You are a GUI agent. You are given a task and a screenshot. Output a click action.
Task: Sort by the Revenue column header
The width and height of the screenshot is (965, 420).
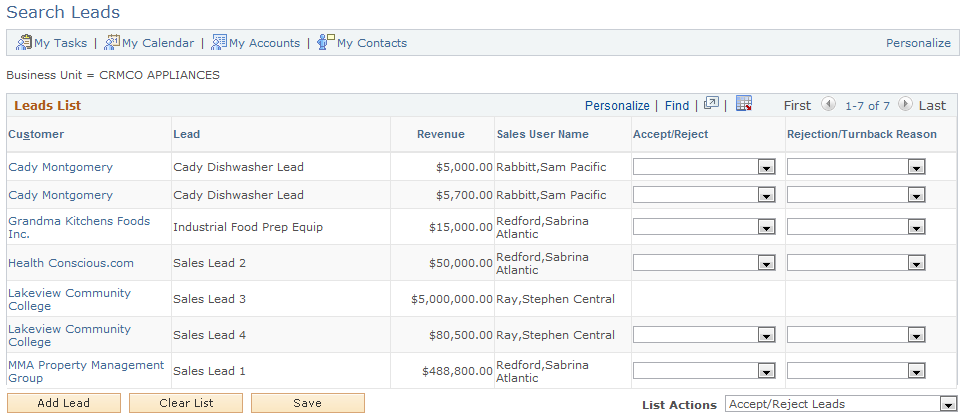pos(441,134)
